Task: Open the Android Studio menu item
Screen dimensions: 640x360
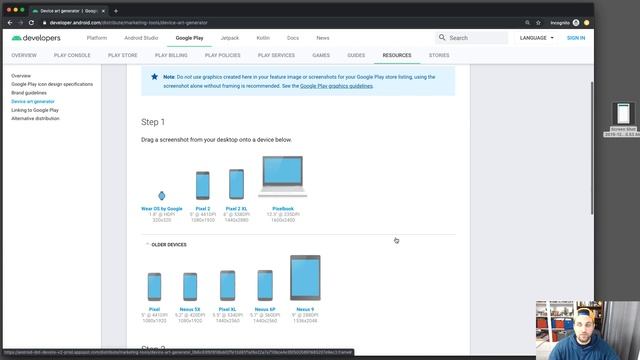Action: [141, 38]
